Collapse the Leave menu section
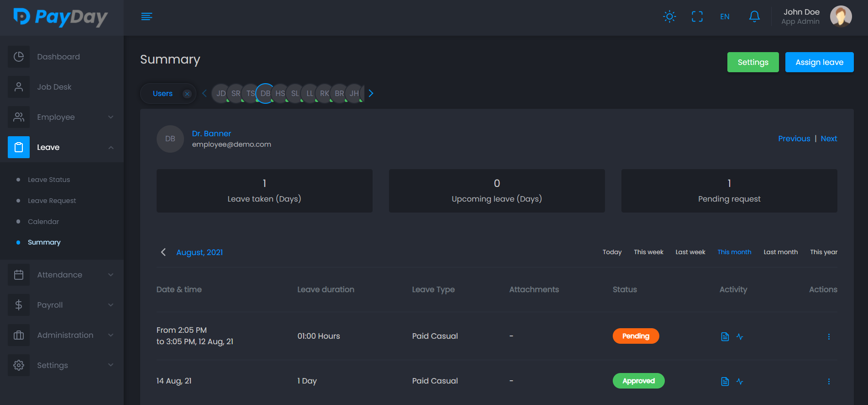868x405 pixels. pyautogui.click(x=110, y=147)
